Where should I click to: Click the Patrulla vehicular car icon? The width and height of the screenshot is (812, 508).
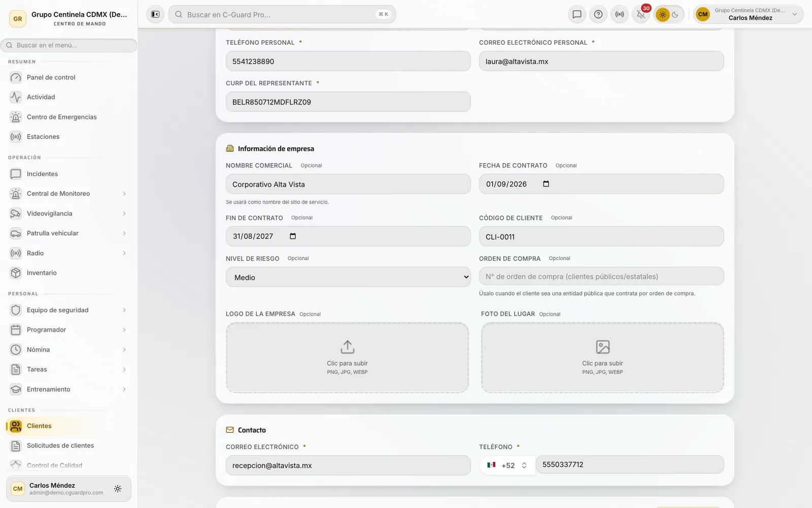16,233
